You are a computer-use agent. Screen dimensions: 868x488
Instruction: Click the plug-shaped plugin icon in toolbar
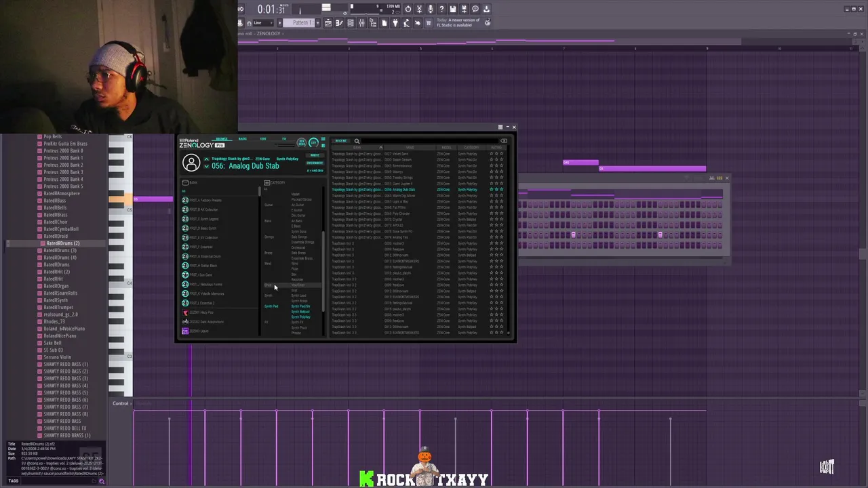click(395, 23)
